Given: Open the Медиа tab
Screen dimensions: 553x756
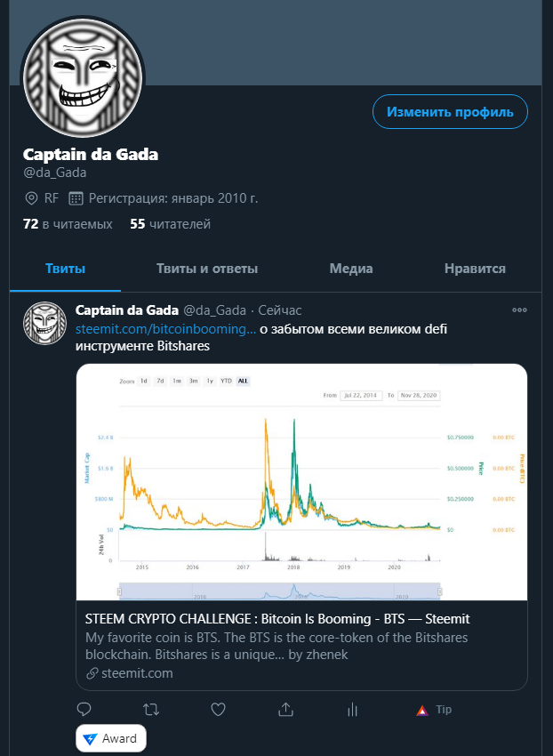Looking at the screenshot, I should [x=351, y=269].
